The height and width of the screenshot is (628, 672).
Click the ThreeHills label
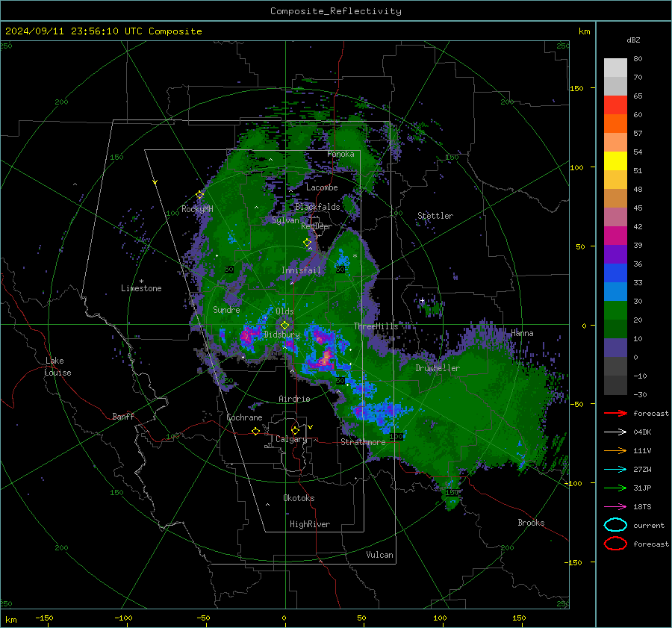[376, 326]
